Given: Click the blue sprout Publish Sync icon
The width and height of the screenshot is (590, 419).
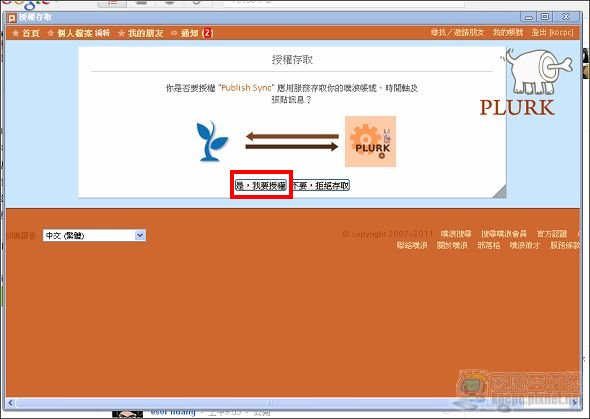Looking at the screenshot, I should [212, 141].
